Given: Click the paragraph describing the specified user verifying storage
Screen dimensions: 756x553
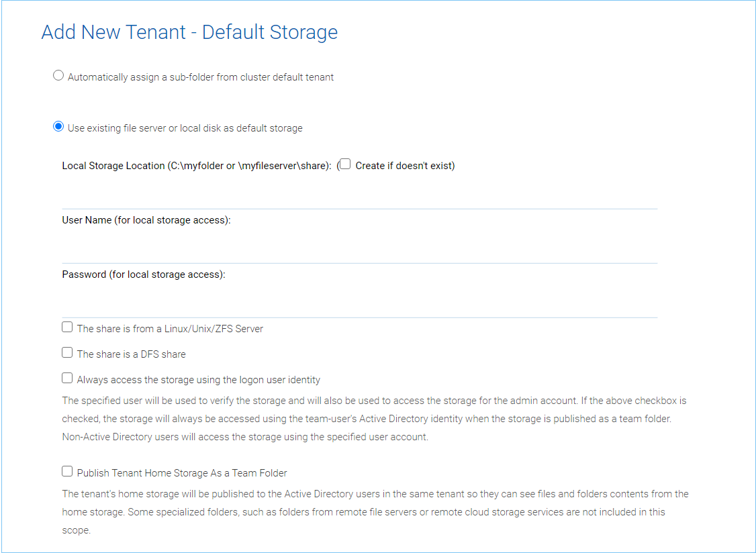Looking at the screenshot, I should [x=374, y=419].
